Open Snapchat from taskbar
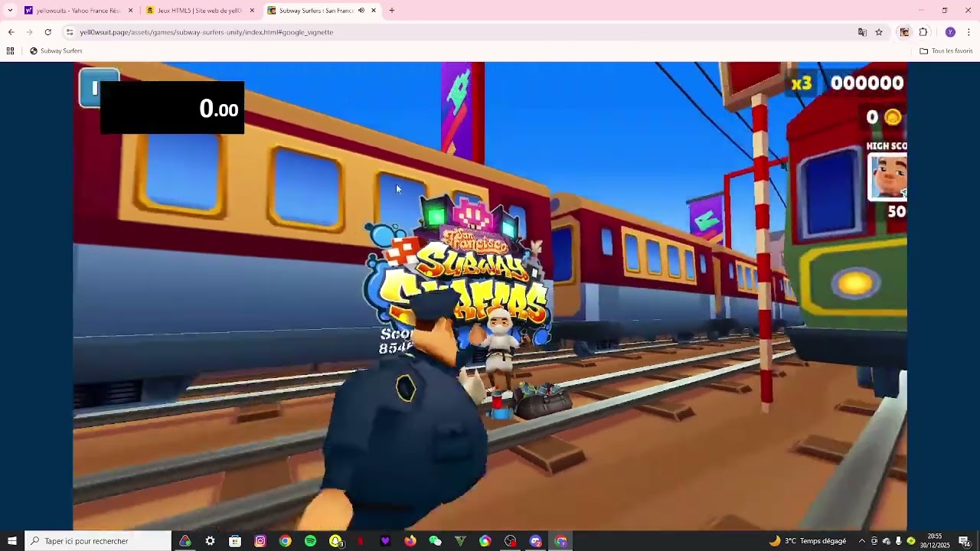This screenshot has width=980, height=551. pos(335,541)
